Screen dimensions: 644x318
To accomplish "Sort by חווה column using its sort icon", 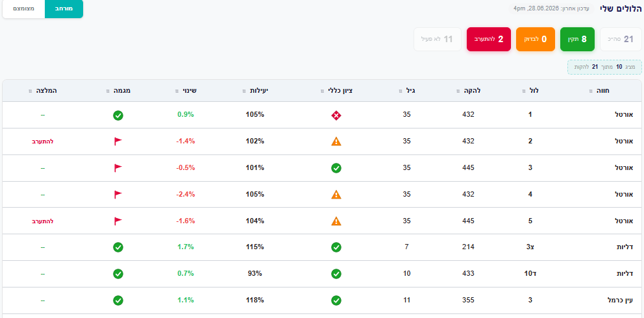I will click(x=591, y=91).
